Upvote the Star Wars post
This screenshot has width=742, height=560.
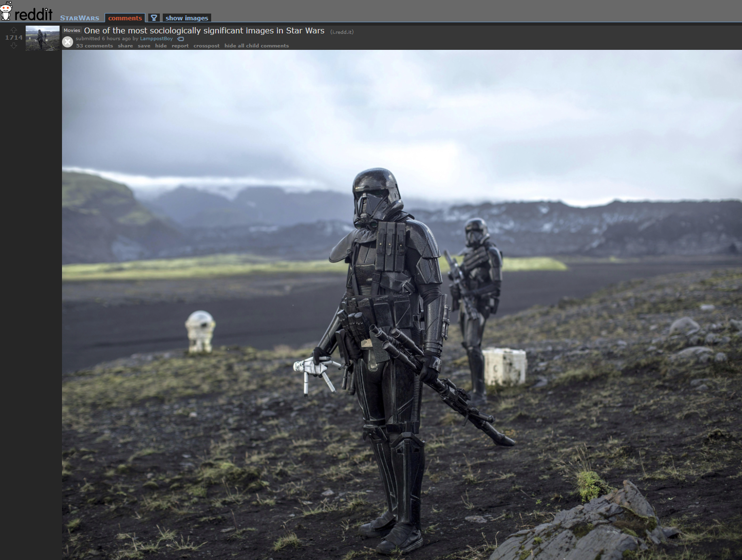14,30
